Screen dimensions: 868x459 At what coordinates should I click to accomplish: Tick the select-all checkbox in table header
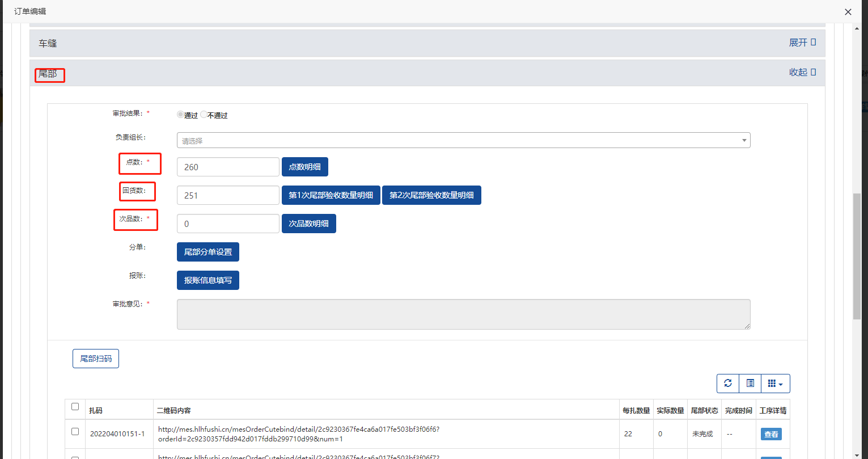pyautogui.click(x=75, y=407)
